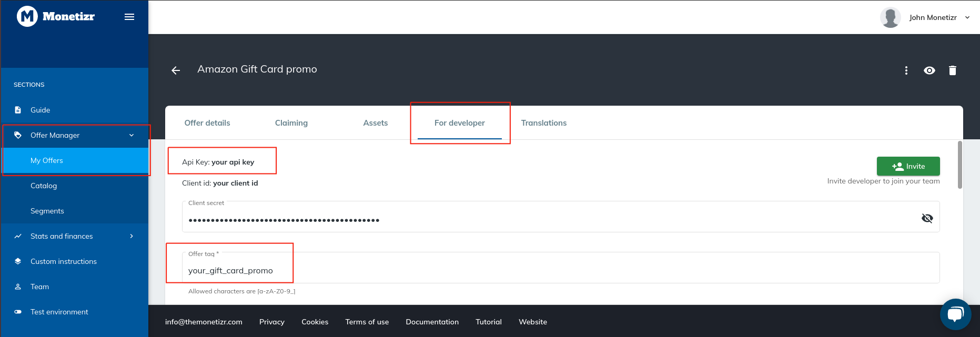
Task: Click the Client secret field
Action: tap(561, 218)
